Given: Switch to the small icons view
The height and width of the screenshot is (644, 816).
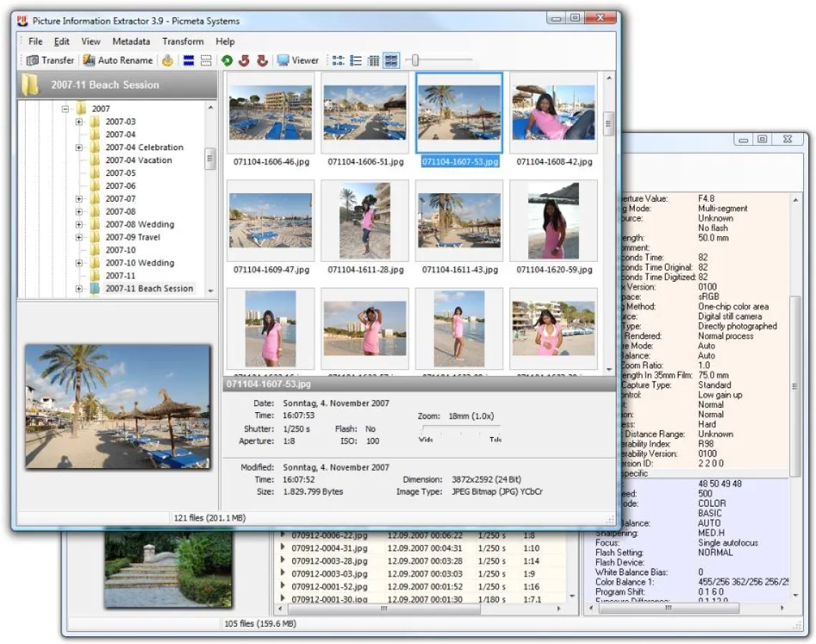Looking at the screenshot, I should click(x=338, y=60).
